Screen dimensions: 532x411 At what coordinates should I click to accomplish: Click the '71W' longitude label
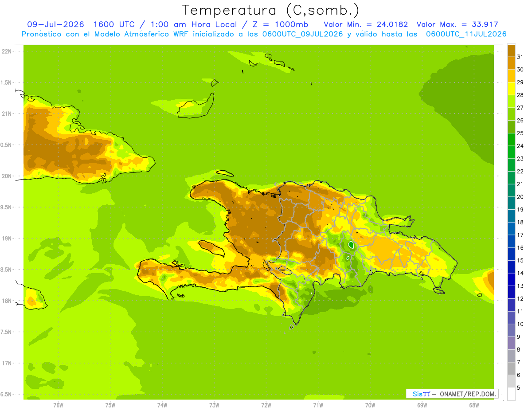click(318, 405)
